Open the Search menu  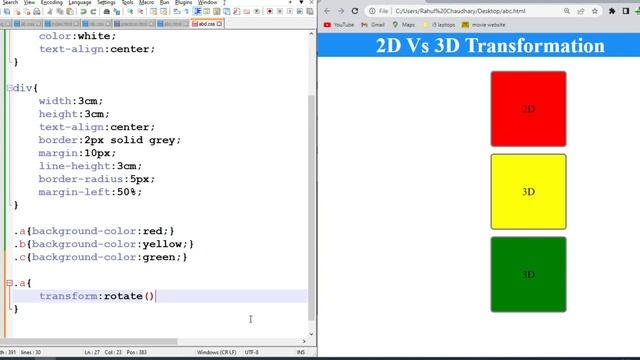coord(10,2)
